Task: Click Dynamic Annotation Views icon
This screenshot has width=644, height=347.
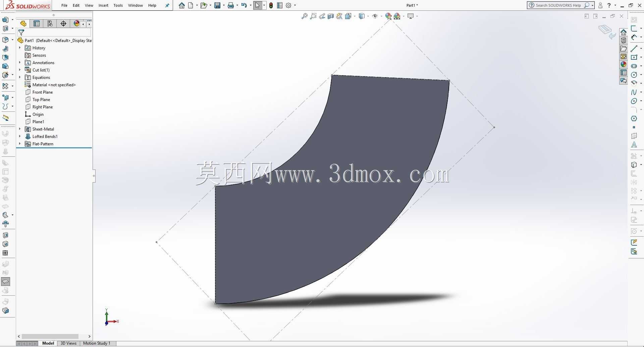Action: [339, 16]
